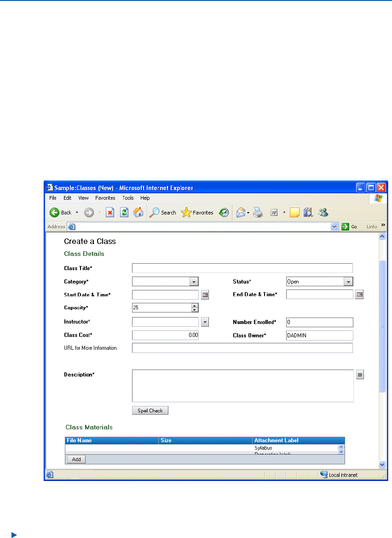
Task: Click the Go button arrow
Action: [x=346, y=227]
